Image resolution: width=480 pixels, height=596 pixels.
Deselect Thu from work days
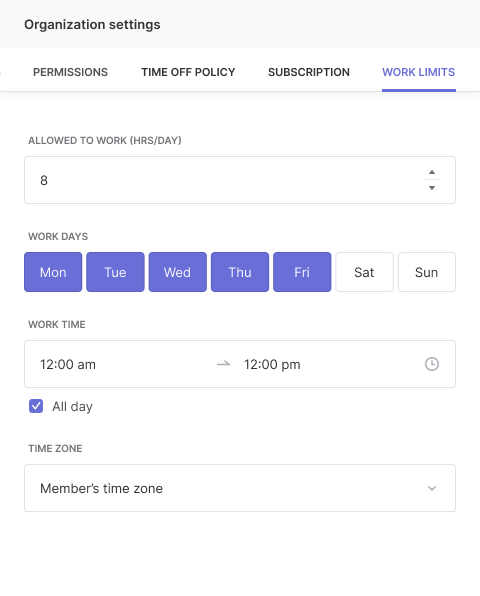[240, 272]
